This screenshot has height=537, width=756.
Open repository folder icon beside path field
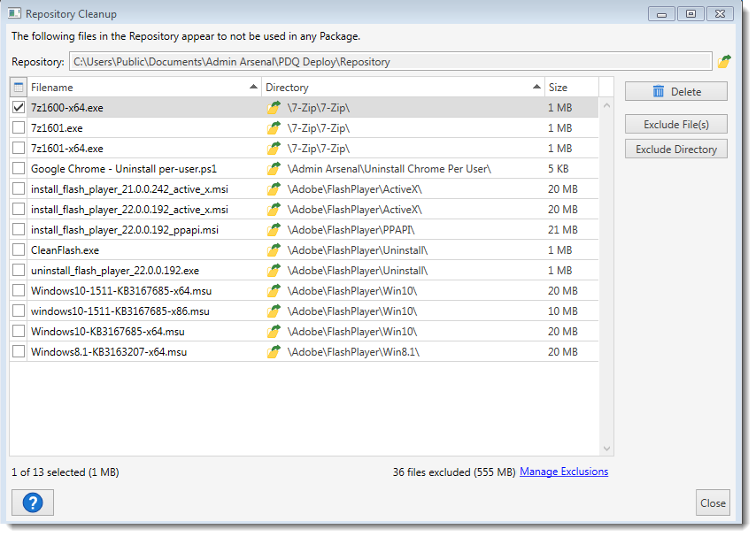pyautogui.click(x=724, y=62)
